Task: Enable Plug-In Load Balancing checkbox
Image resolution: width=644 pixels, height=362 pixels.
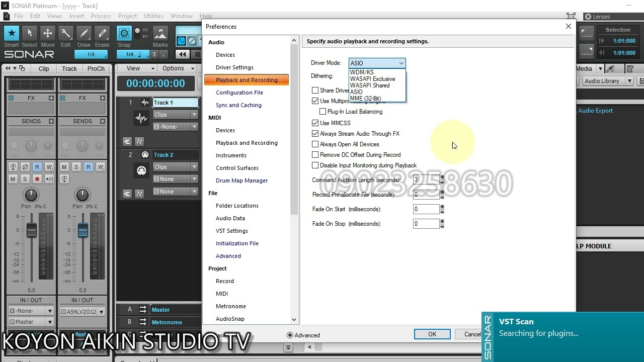Action: click(323, 112)
